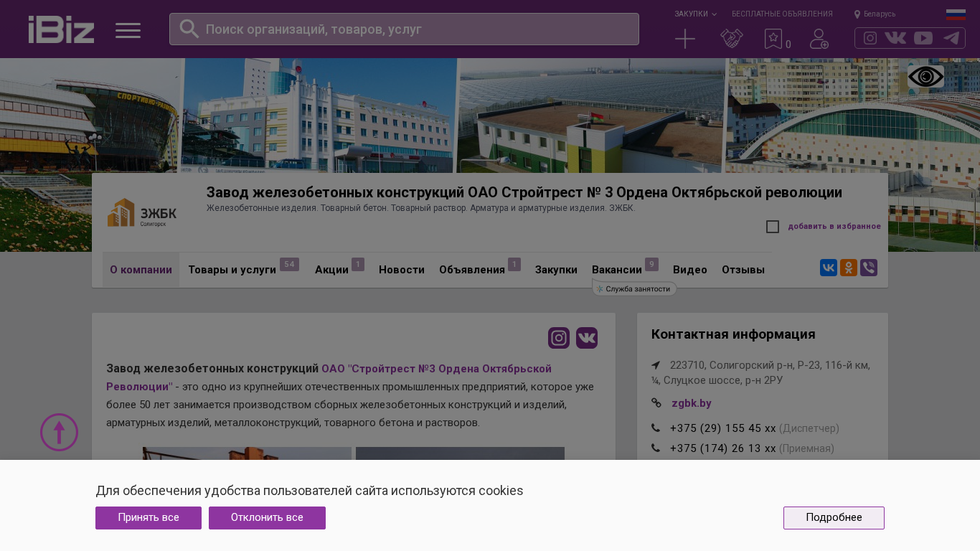Go to the Новости tab
The width and height of the screenshot is (980, 551).
point(402,270)
